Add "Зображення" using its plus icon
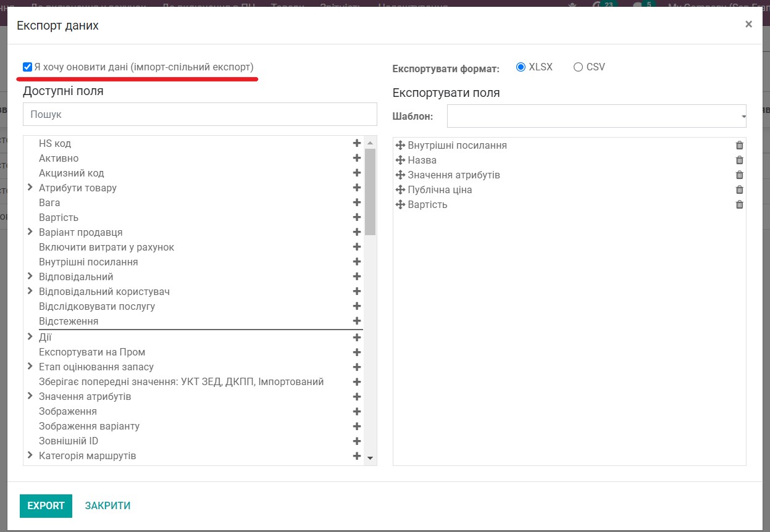The width and height of the screenshot is (770, 532). [357, 411]
